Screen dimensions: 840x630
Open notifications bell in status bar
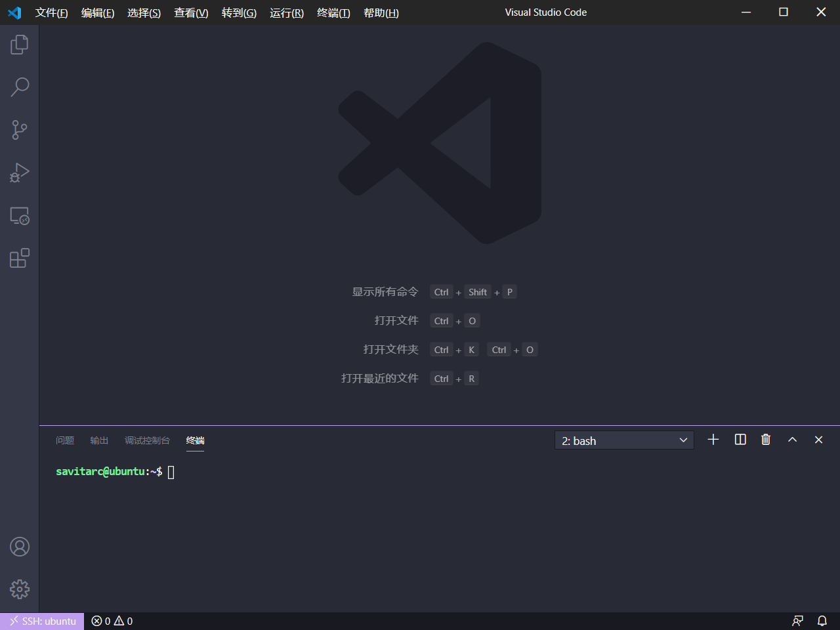tap(822, 621)
